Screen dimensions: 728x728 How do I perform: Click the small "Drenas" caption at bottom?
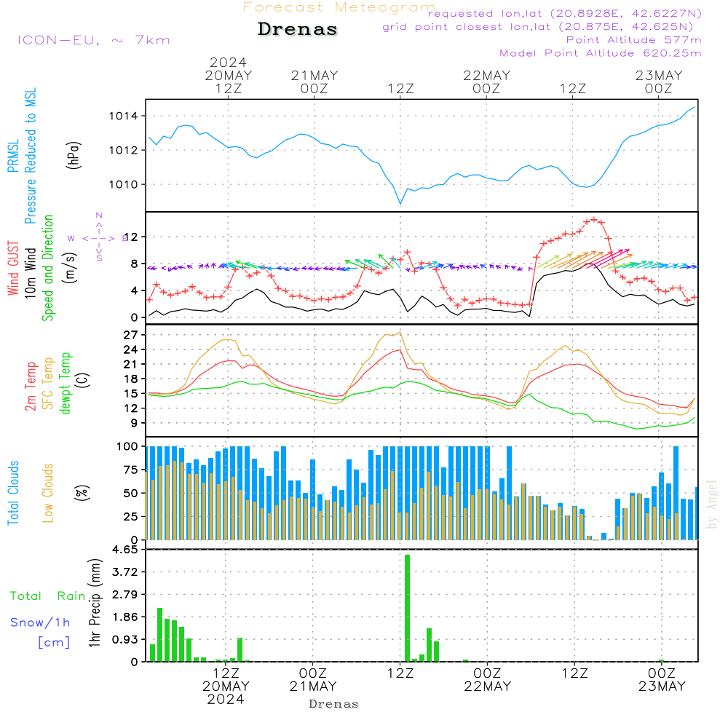tap(334, 704)
